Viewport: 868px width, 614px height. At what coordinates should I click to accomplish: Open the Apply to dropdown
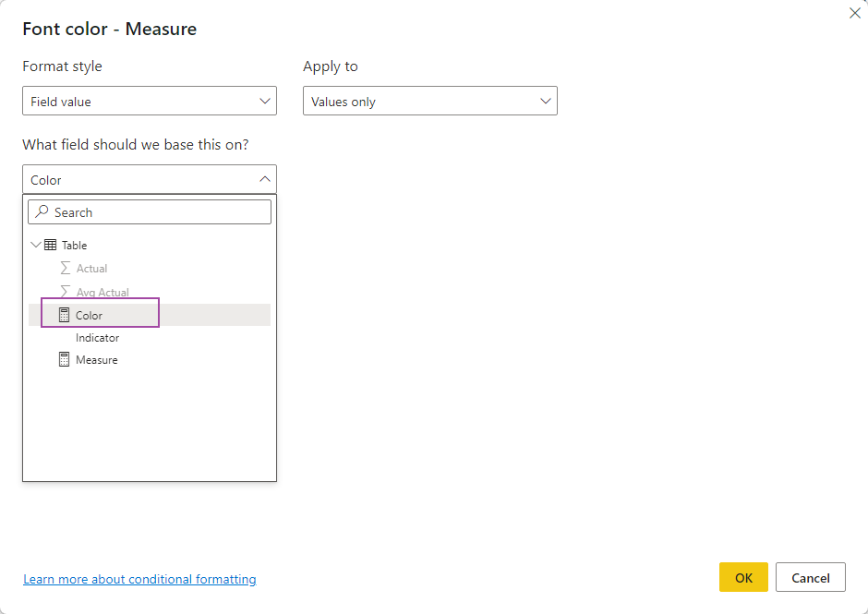[x=430, y=101]
